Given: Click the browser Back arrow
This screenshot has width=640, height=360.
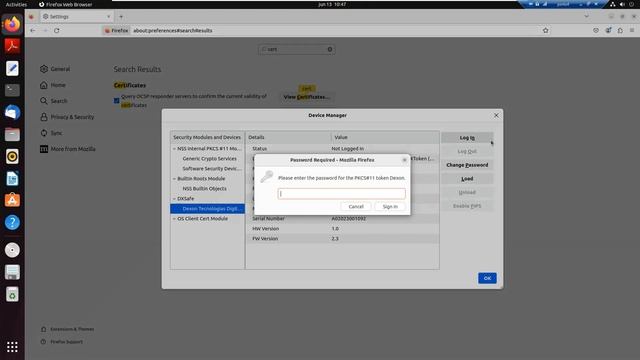Looking at the screenshot, I should tap(33, 31).
